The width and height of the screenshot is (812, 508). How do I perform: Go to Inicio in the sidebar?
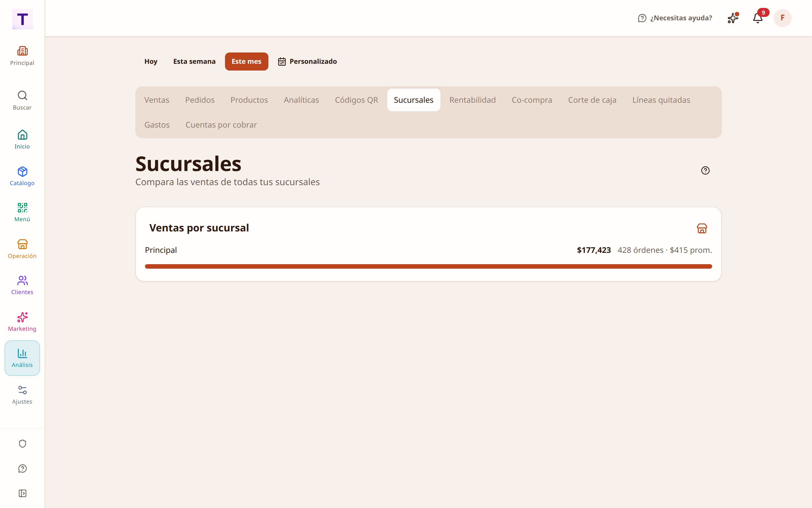pyautogui.click(x=22, y=139)
